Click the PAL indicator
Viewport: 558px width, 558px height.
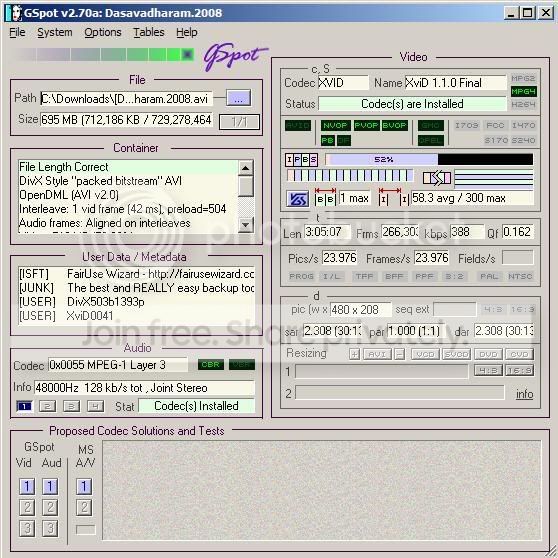point(489,277)
